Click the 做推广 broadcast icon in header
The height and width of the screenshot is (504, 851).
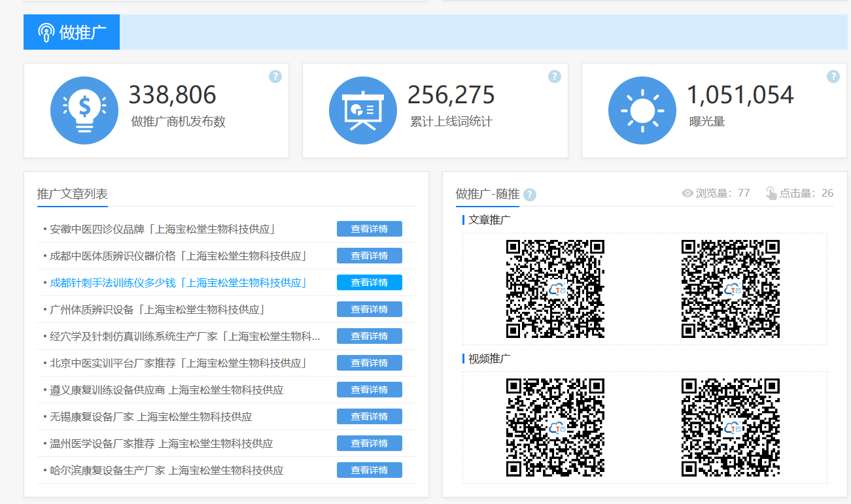click(x=46, y=32)
